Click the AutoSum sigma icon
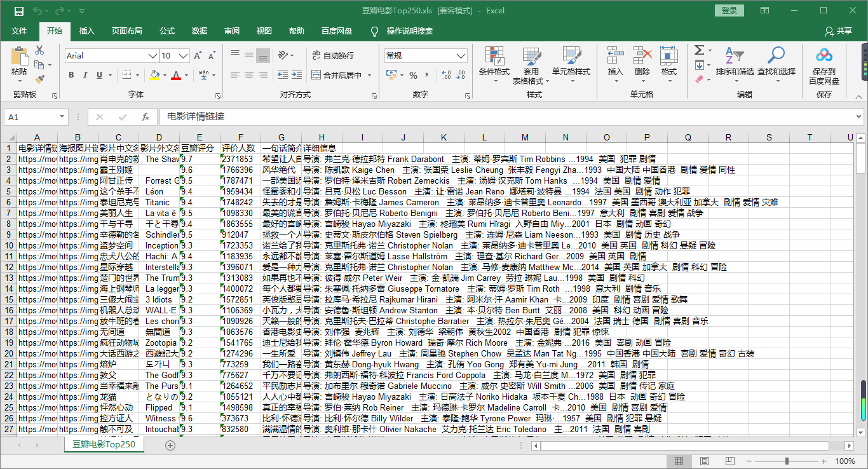868x469 pixels. click(699, 50)
